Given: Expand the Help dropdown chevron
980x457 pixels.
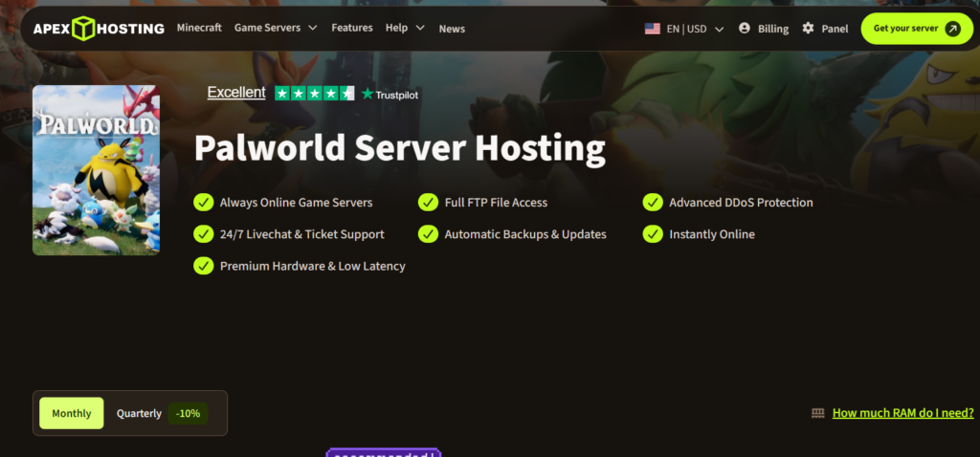Looking at the screenshot, I should [420, 28].
